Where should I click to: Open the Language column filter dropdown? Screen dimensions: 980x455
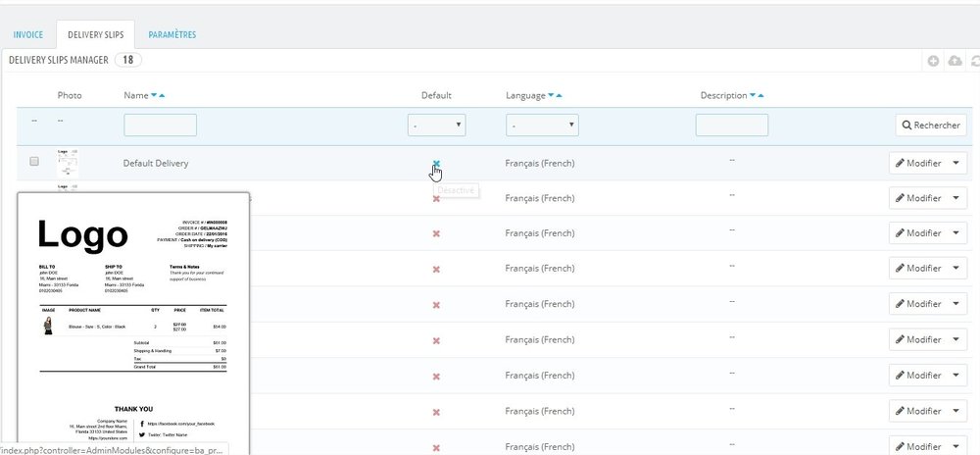coord(542,125)
